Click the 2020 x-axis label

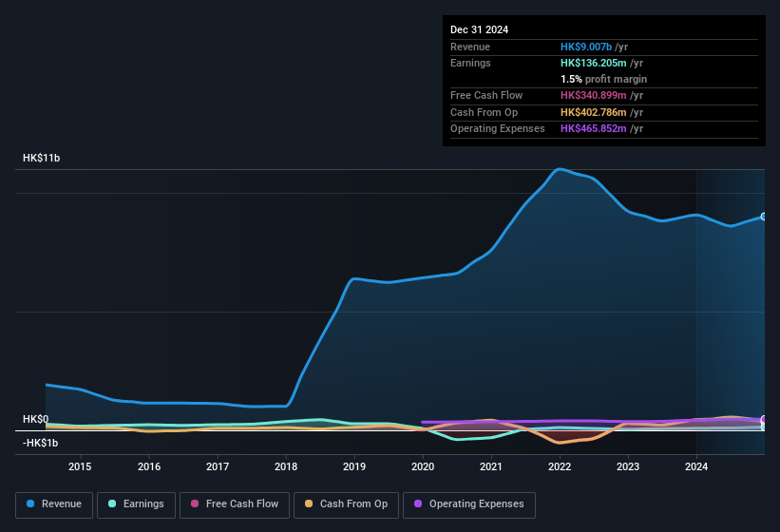pyautogui.click(x=423, y=466)
